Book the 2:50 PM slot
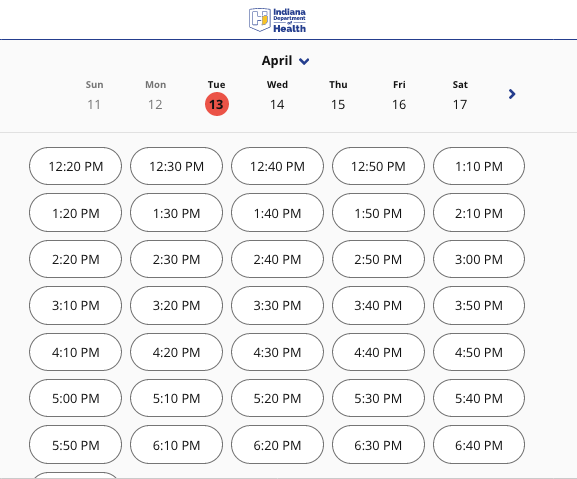Image resolution: width=577 pixels, height=479 pixels. (378, 259)
